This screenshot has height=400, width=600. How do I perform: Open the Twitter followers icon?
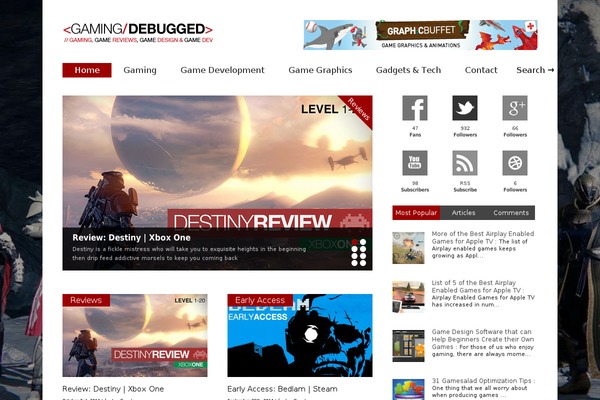click(465, 108)
